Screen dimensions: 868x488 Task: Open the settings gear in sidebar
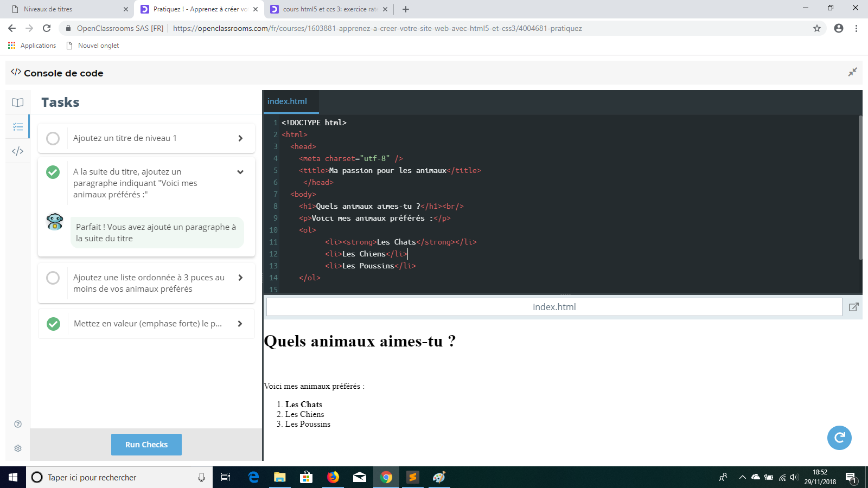coord(18,448)
